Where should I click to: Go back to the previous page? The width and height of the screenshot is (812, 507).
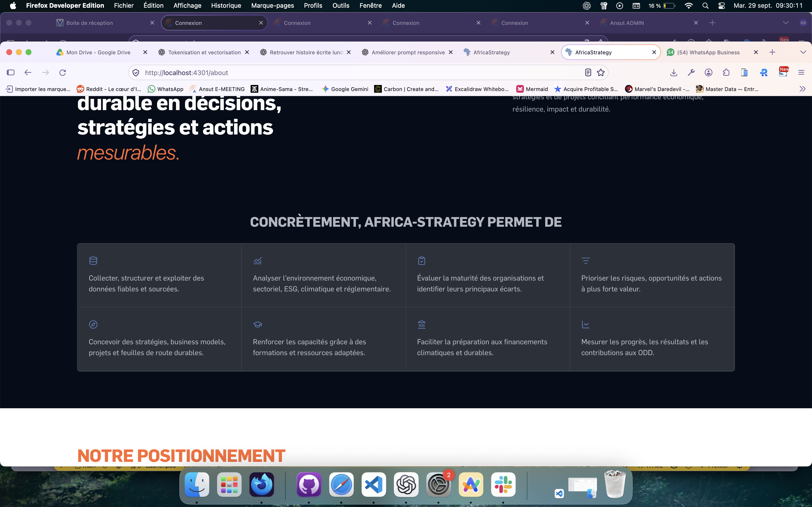[x=28, y=72]
